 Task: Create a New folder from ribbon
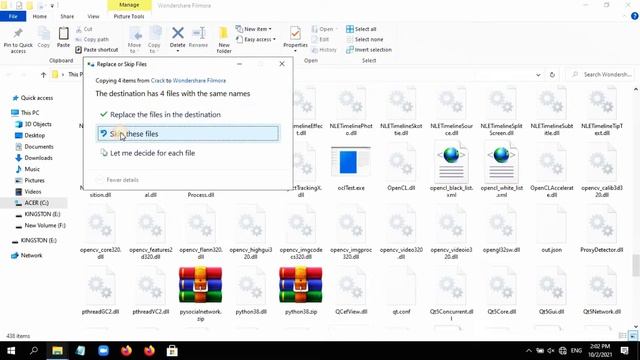[x=224, y=40]
